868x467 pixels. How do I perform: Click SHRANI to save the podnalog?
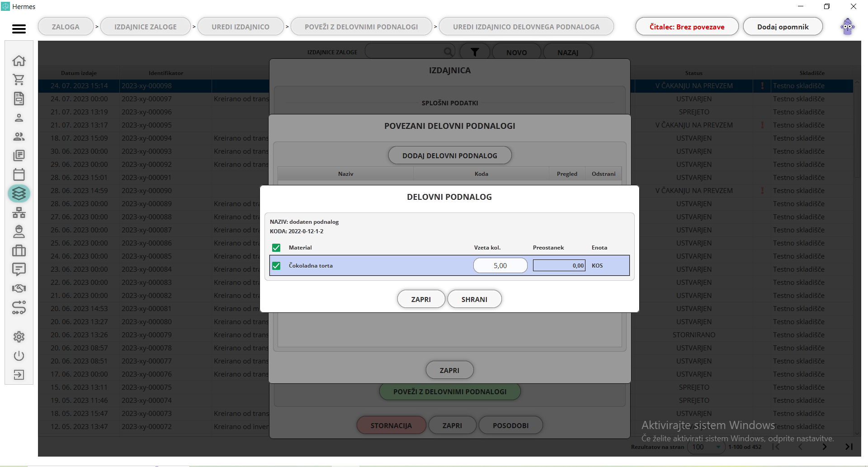(x=474, y=299)
